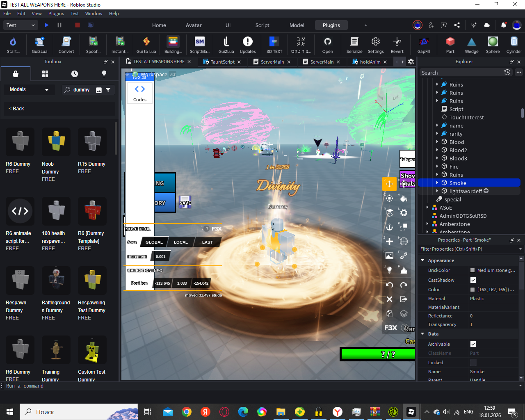Image resolution: width=525 pixels, height=420 pixels.
Task: Open the GapFill plugin
Action: (424, 45)
